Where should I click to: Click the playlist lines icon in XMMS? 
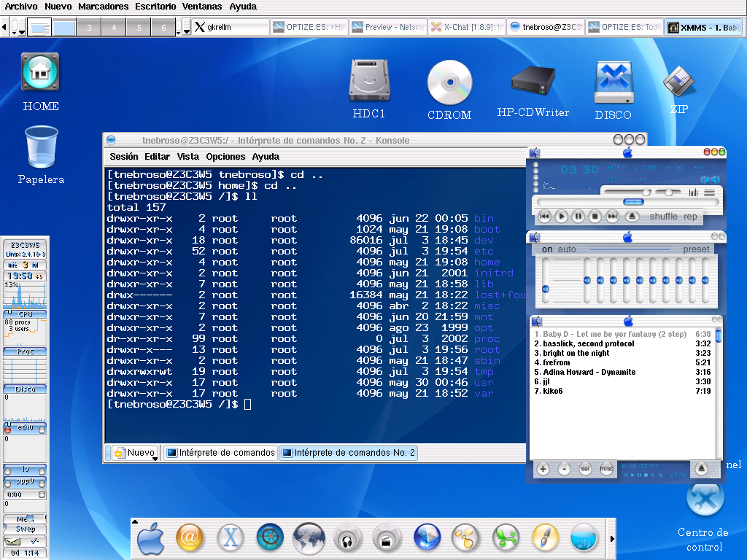pos(709,191)
